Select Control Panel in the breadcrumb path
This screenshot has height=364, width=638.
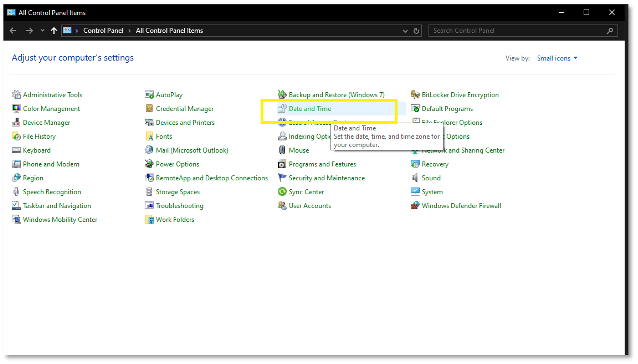(x=103, y=31)
